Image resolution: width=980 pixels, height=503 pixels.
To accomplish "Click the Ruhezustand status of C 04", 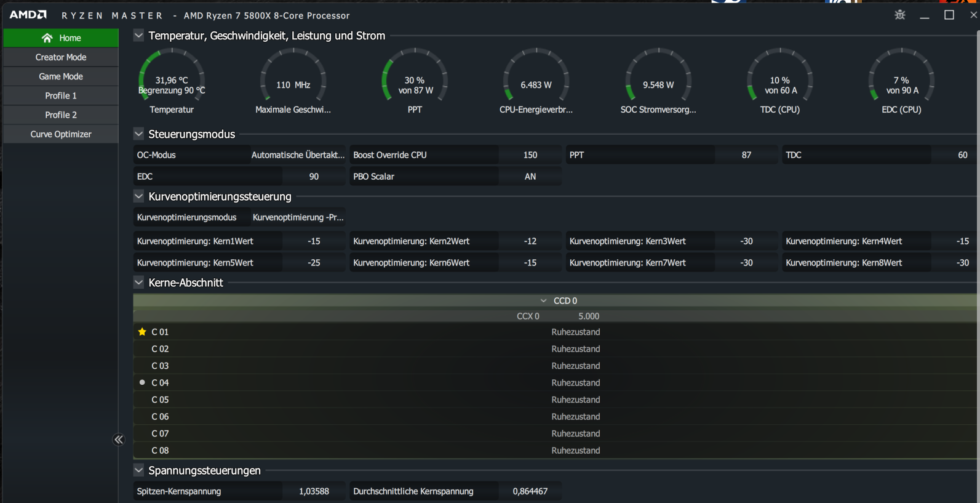I will tap(576, 383).
